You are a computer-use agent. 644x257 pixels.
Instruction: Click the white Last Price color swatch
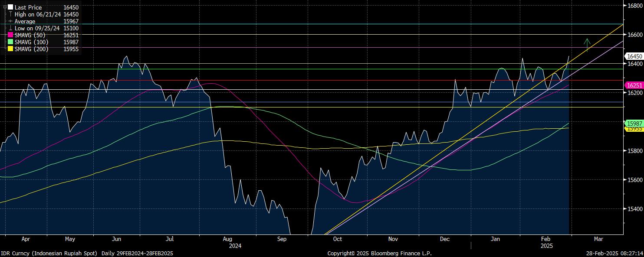coord(10,7)
